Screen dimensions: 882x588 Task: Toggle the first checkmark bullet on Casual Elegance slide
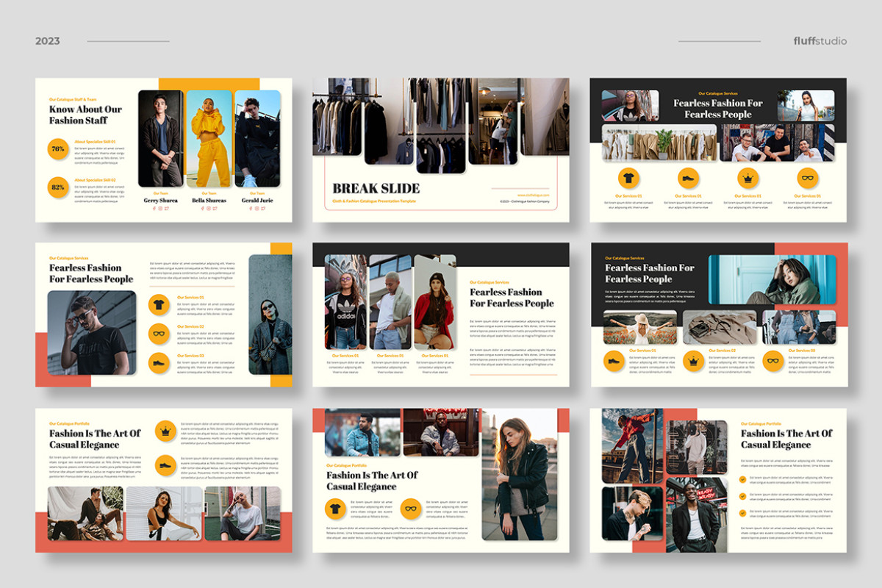click(x=742, y=479)
